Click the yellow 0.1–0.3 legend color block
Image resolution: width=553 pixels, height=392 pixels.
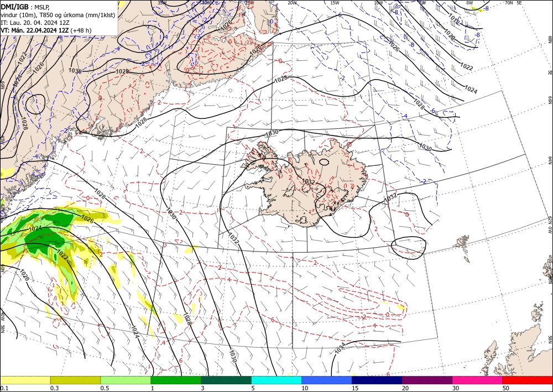point(25,380)
